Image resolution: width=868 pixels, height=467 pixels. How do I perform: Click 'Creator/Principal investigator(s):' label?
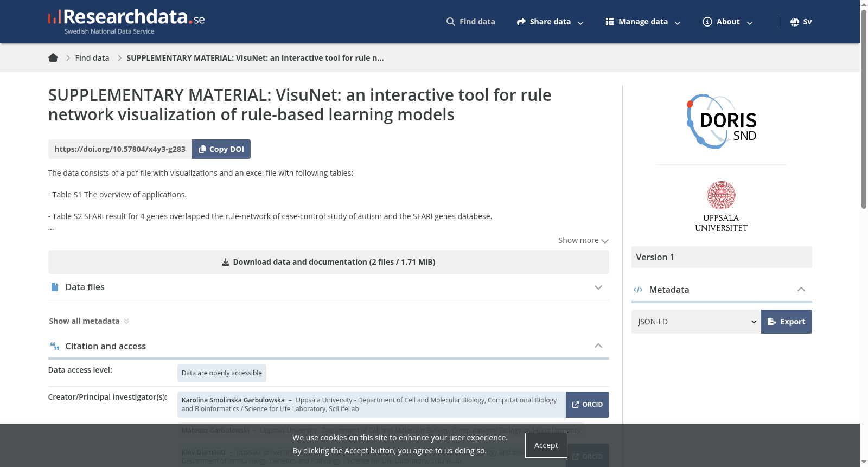[107, 397]
